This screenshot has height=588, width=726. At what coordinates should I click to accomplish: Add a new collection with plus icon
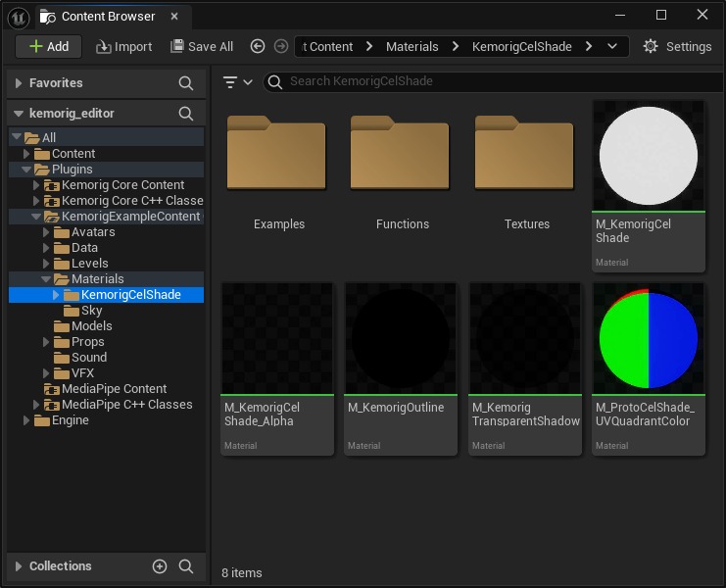(x=160, y=566)
